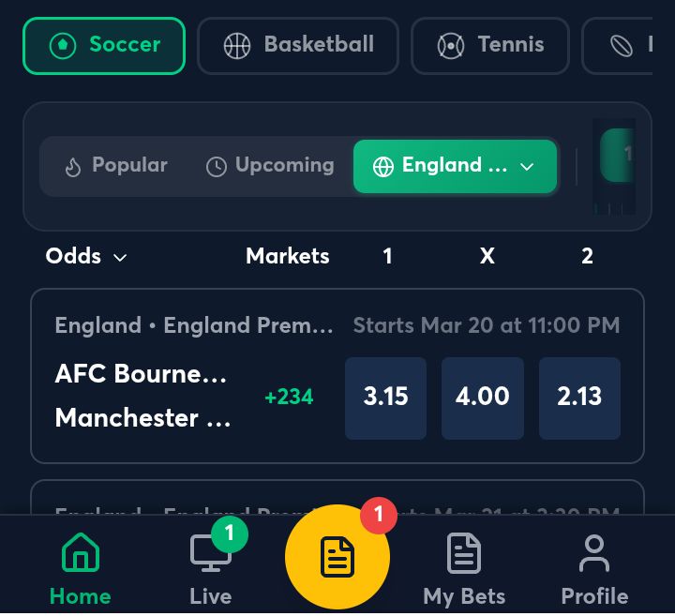
Task: Open the Profile icon
Action: [594, 553]
